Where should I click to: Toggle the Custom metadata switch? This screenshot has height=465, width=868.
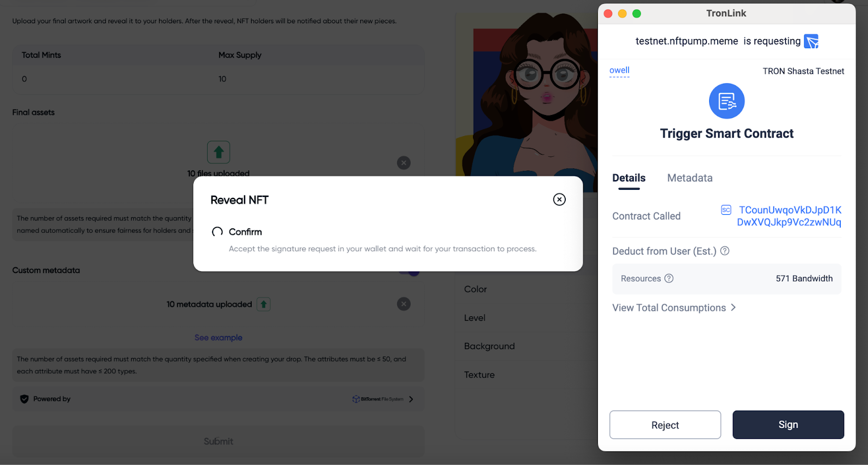pos(409,271)
